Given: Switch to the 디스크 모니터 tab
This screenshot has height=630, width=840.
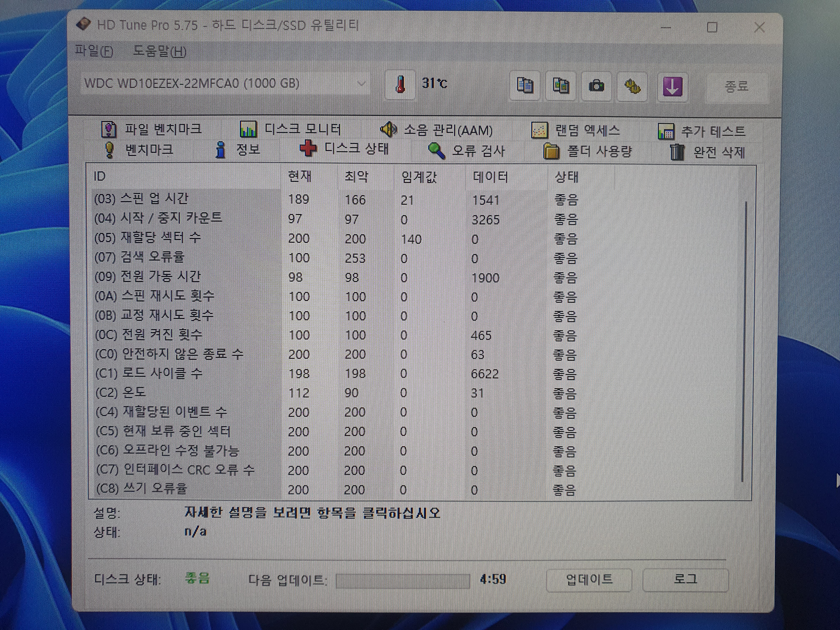Looking at the screenshot, I should [290, 129].
